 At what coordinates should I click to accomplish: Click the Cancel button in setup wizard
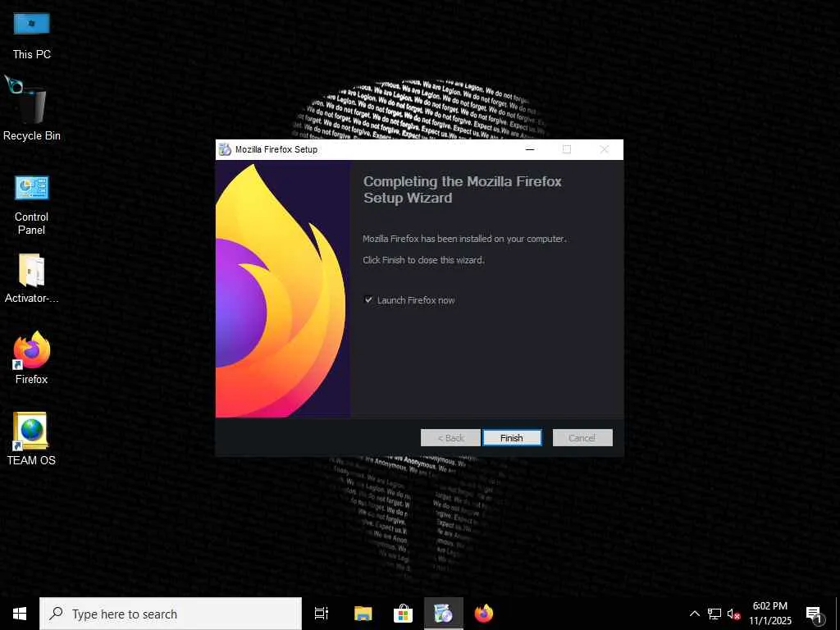click(582, 438)
